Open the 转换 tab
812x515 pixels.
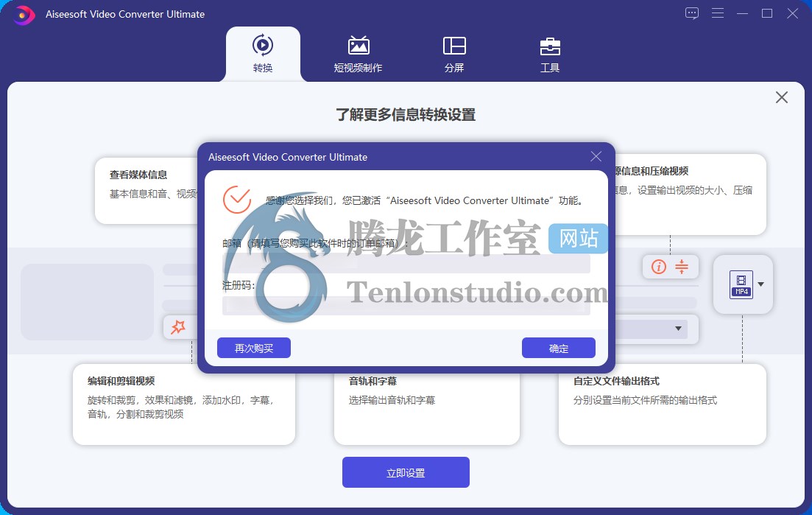[x=263, y=54]
